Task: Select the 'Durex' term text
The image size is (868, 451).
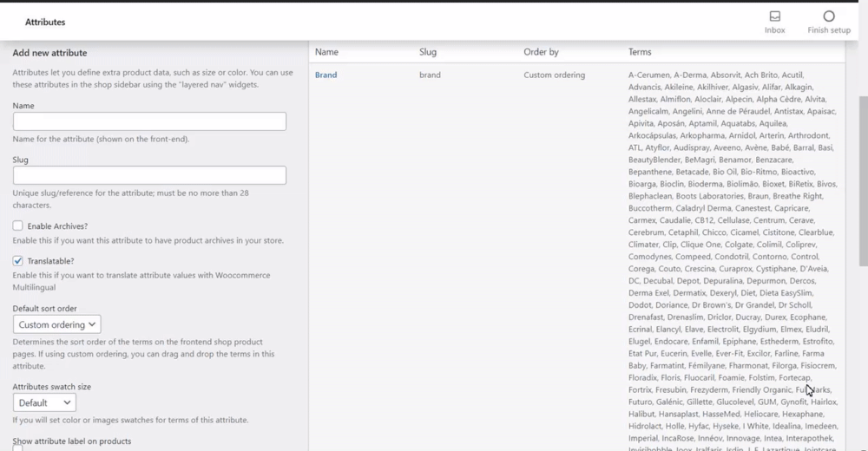Action: (775, 317)
